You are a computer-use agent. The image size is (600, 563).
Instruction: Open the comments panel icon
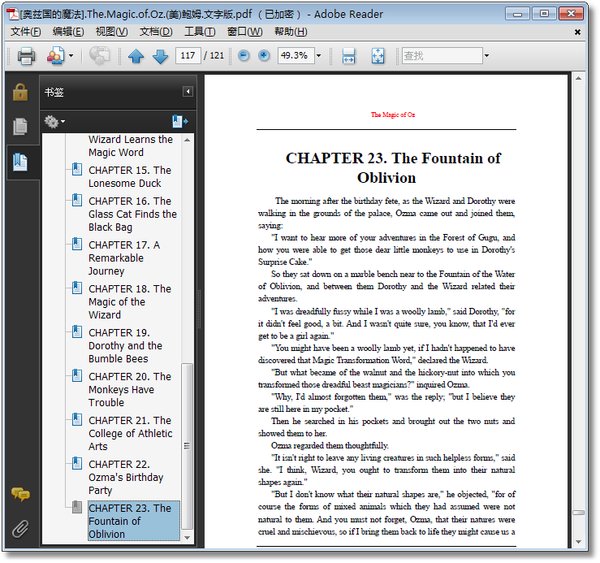click(x=19, y=494)
